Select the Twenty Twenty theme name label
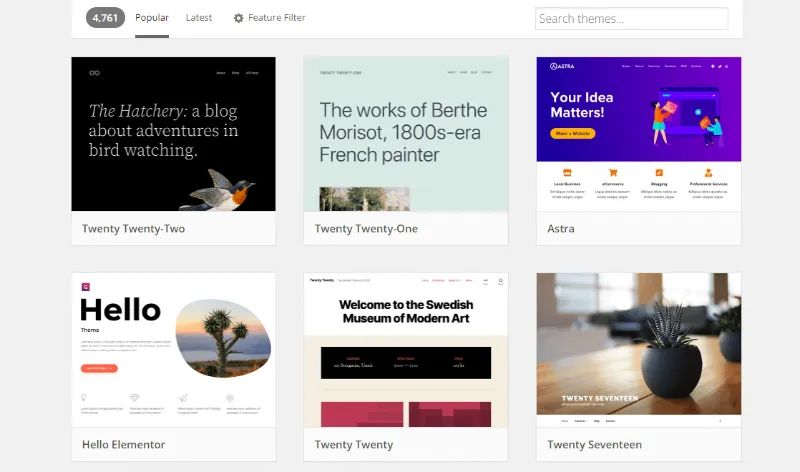800x472 pixels. point(354,444)
